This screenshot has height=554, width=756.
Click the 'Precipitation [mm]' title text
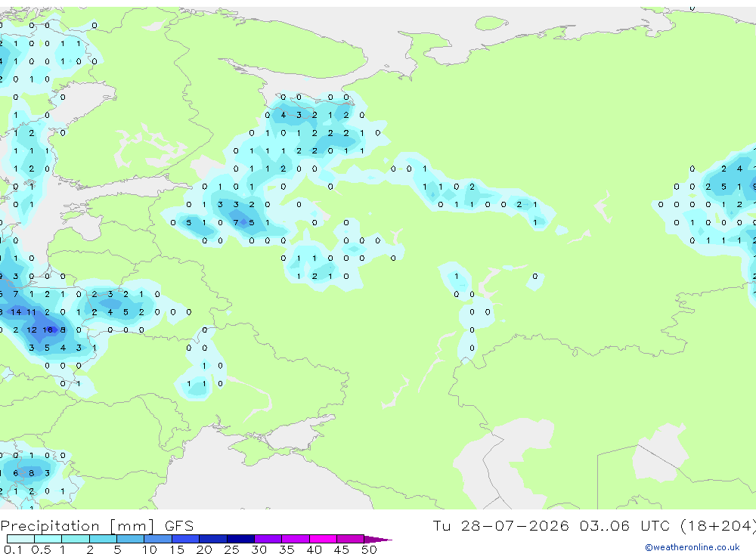tap(77, 526)
